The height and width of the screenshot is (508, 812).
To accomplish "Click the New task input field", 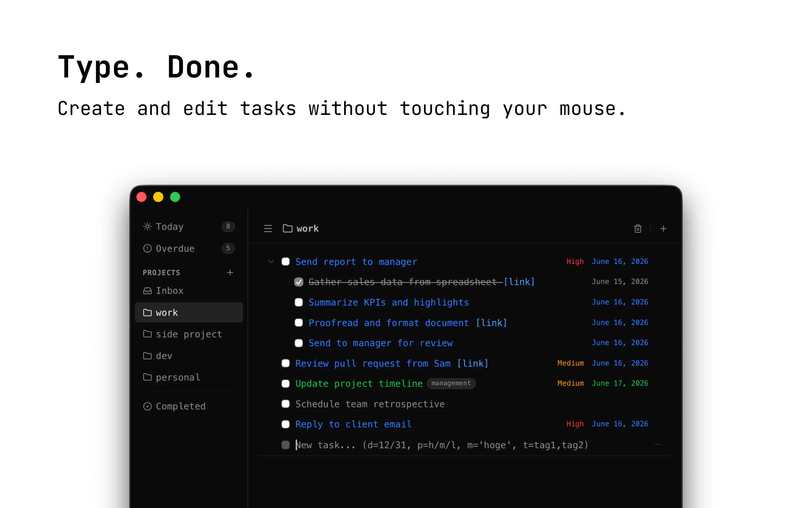I will (x=442, y=445).
